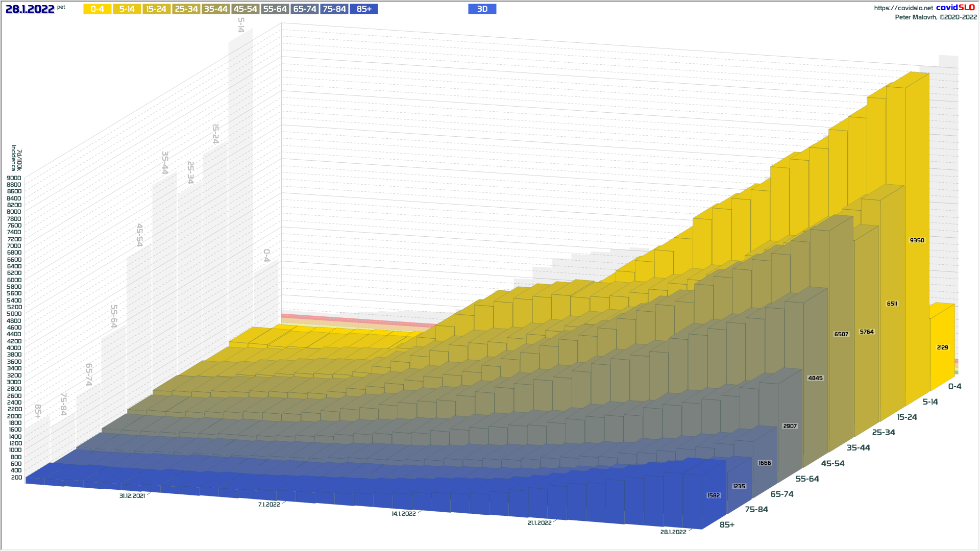The height and width of the screenshot is (551, 980).
Task: Click the 9350 value label on chart
Action: 917,240
